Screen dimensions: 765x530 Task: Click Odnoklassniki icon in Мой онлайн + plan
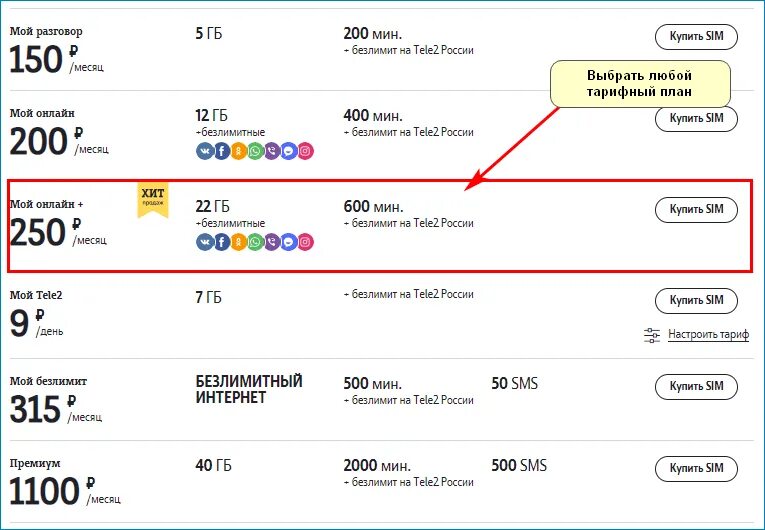tap(239, 242)
